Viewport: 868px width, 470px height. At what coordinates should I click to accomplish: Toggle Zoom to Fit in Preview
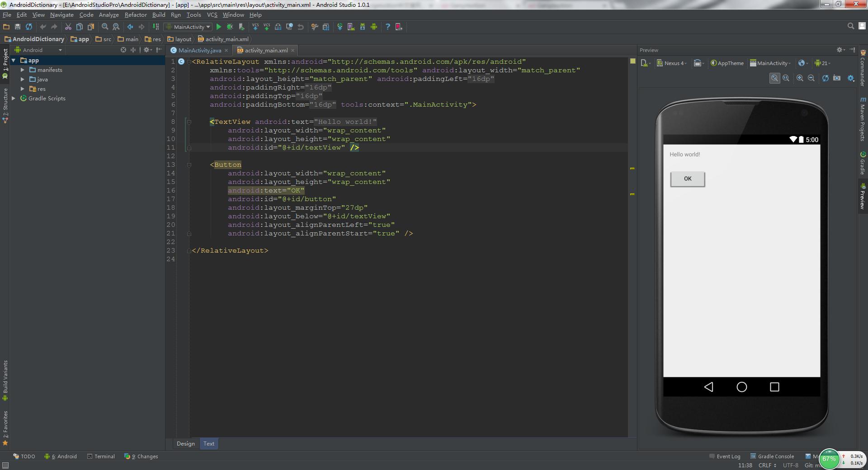(x=774, y=78)
